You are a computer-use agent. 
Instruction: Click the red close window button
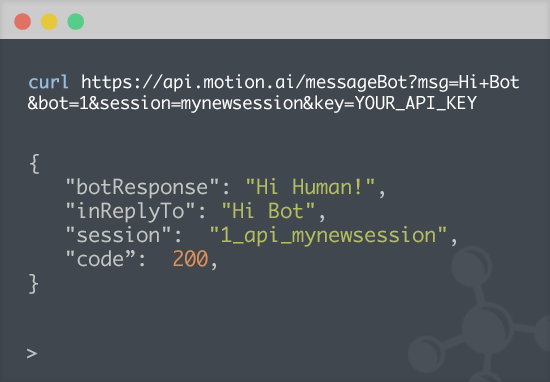point(22,21)
